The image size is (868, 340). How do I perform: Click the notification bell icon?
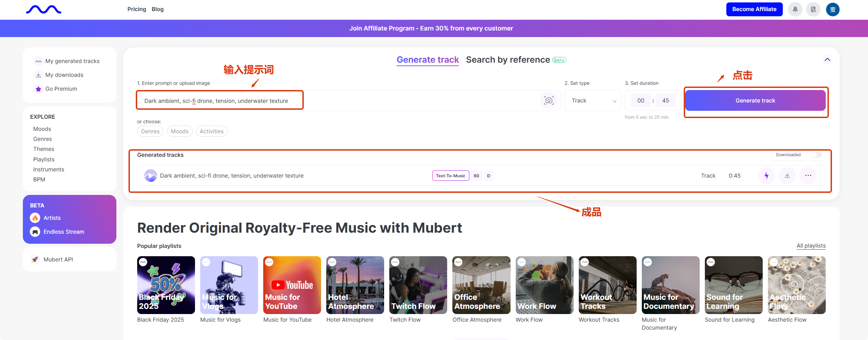pos(795,9)
